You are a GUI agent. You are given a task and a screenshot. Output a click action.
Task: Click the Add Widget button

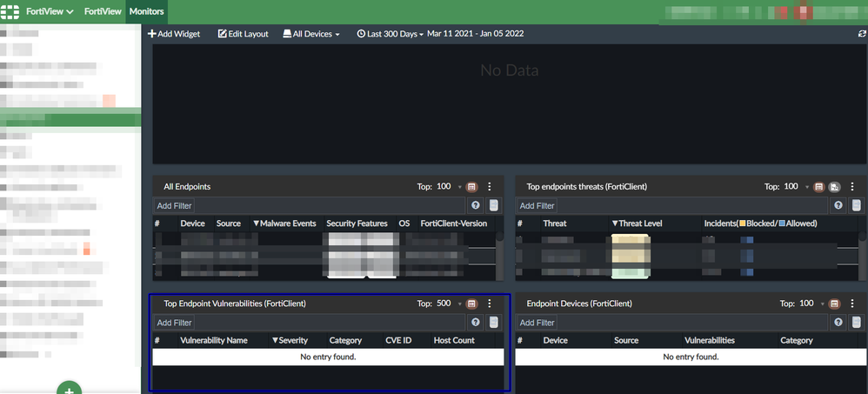pos(174,34)
